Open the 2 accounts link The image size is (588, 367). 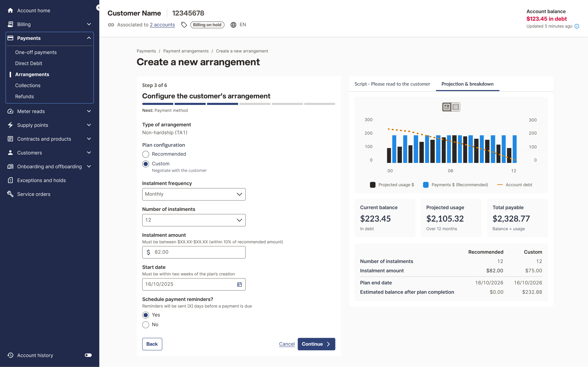coord(162,25)
